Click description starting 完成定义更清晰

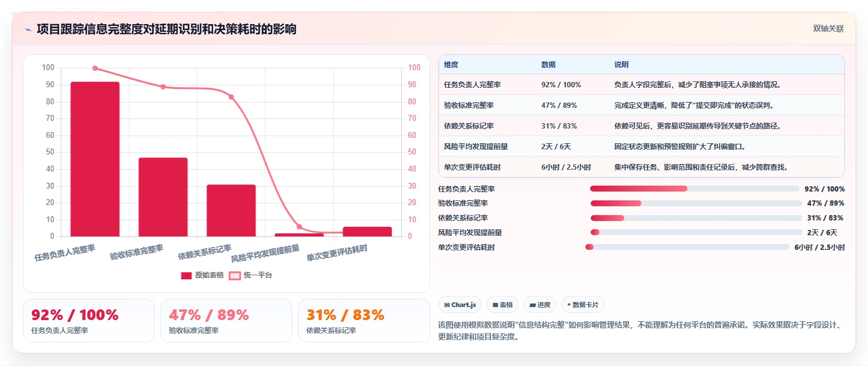tap(694, 105)
